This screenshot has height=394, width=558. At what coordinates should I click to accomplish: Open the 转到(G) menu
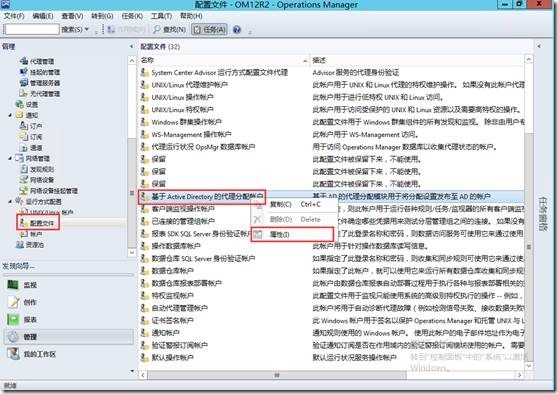coord(102,16)
